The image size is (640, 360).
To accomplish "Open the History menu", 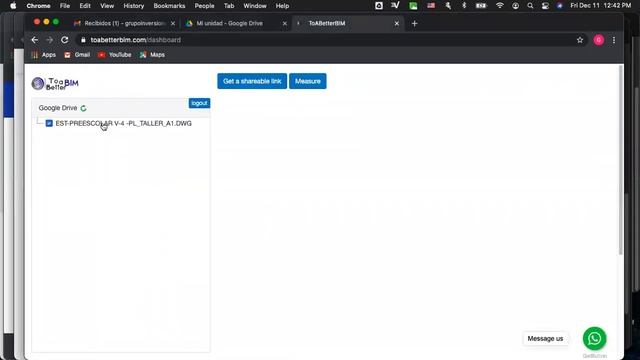I will pos(134,6).
